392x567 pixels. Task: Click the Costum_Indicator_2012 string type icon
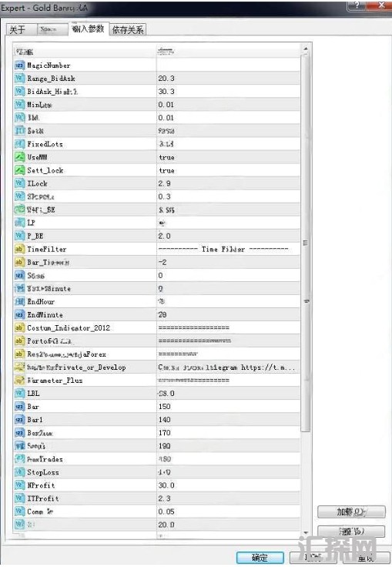point(19,328)
